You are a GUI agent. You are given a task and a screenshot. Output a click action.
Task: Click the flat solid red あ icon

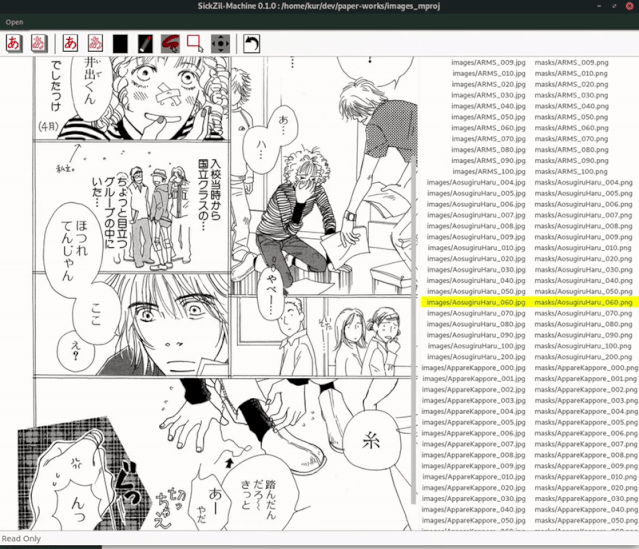(70, 43)
